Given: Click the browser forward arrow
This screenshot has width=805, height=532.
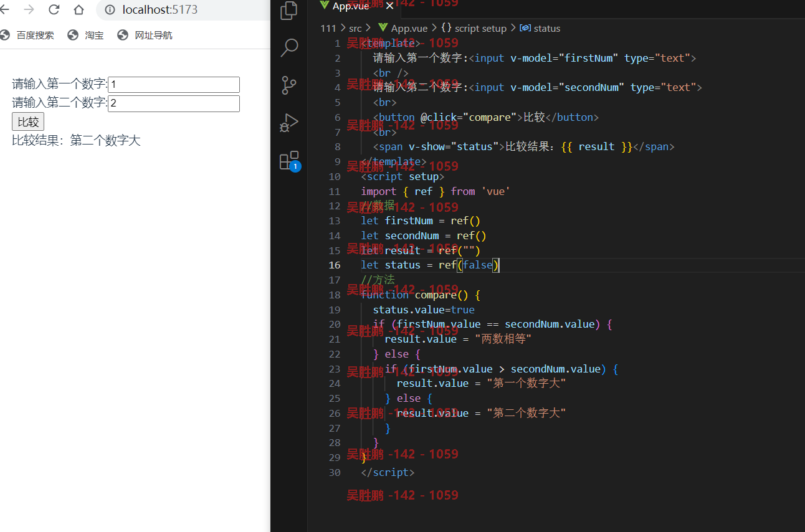Looking at the screenshot, I should (x=29, y=10).
